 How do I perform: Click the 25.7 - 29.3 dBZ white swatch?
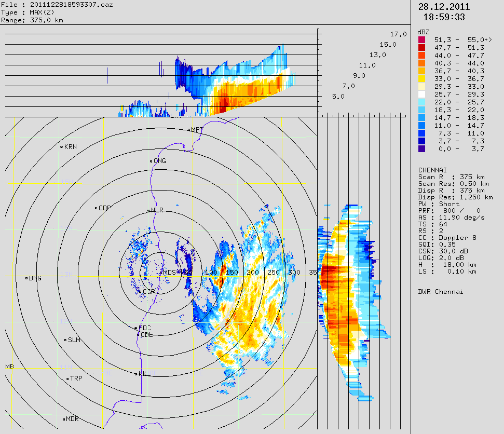tap(421, 94)
